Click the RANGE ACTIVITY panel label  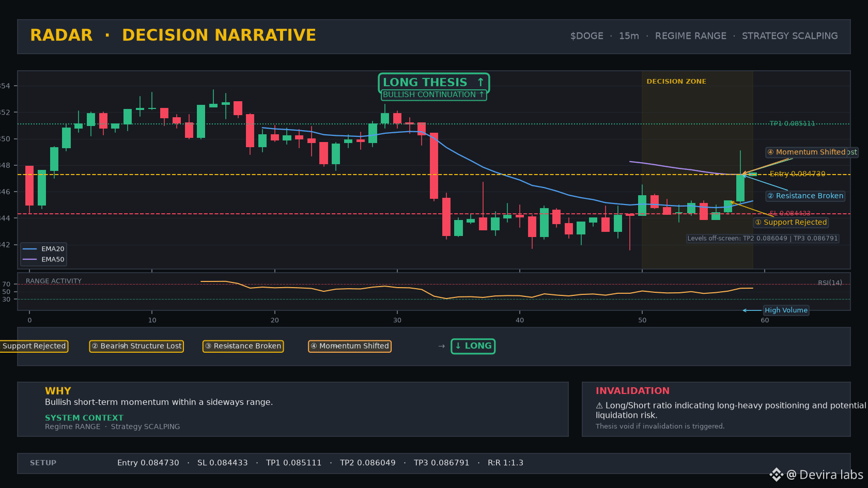pyautogui.click(x=54, y=281)
